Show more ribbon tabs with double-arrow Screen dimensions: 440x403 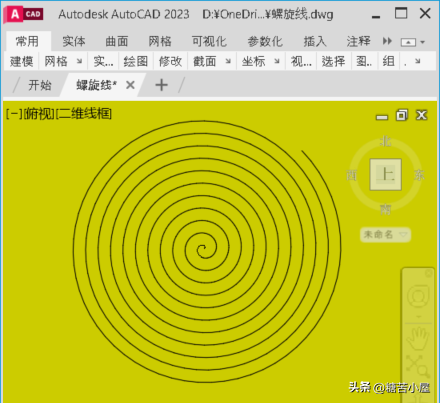click(x=387, y=41)
